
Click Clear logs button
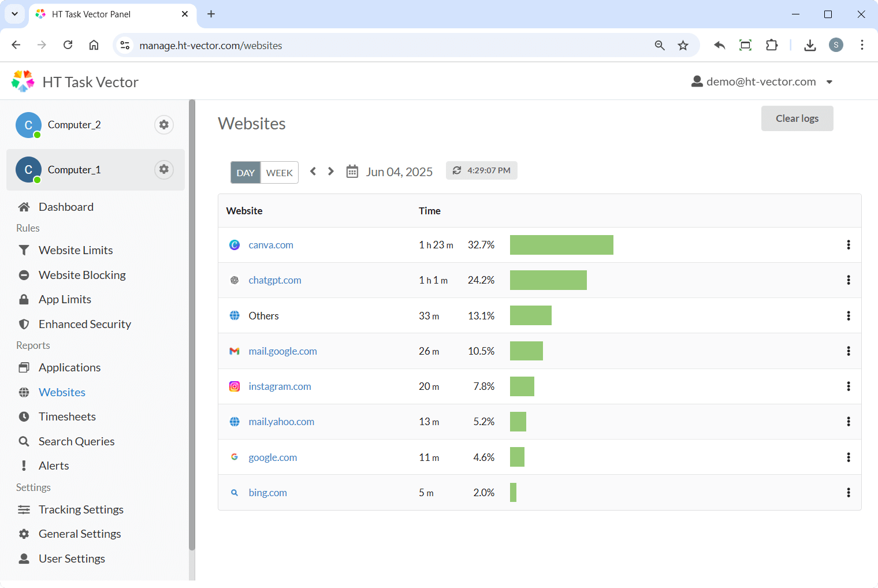point(797,118)
